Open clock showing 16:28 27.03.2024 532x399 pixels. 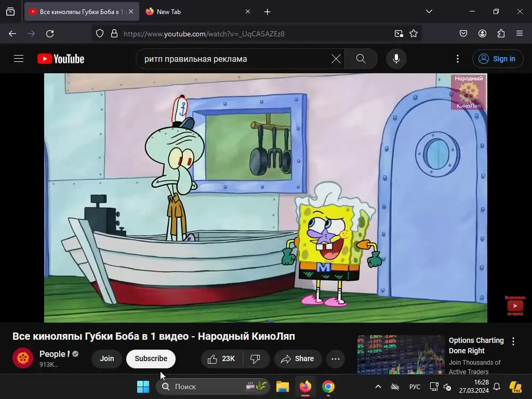tap(474, 387)
